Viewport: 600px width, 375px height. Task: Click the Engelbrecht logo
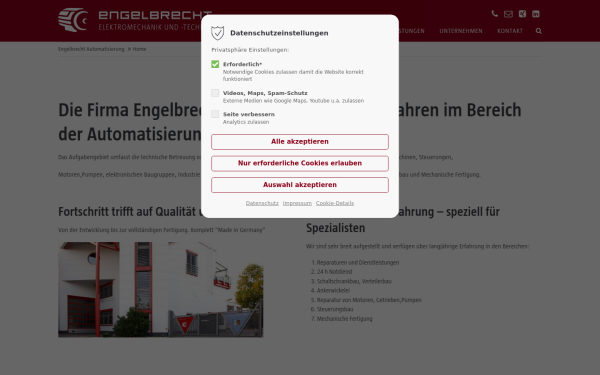(135, 20)
